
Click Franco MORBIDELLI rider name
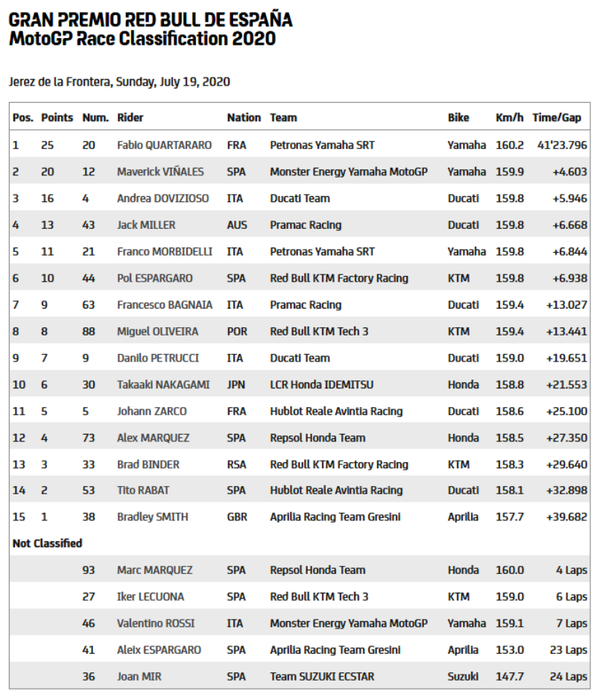(165, 252)
